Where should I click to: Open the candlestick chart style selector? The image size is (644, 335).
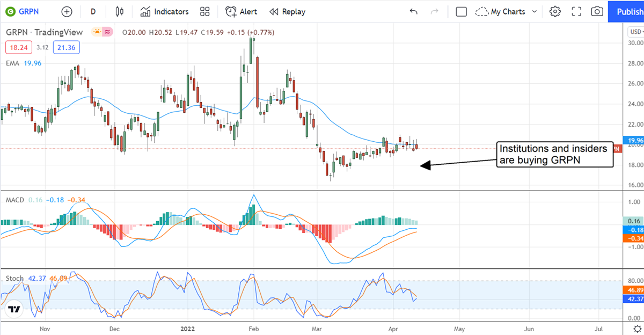[119, 11]
